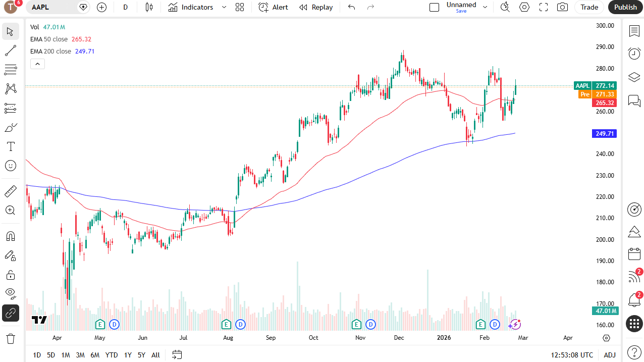Publish the chart idea

point(626,7)
